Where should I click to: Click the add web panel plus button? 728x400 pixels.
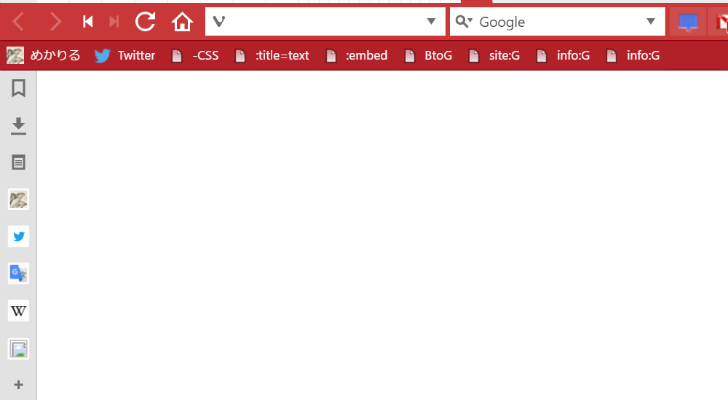pos(19,385)
